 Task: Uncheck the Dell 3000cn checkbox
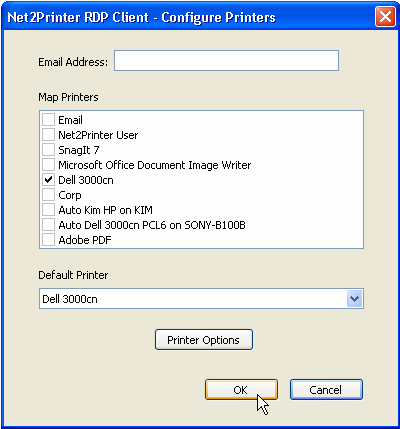click(48, 180)
